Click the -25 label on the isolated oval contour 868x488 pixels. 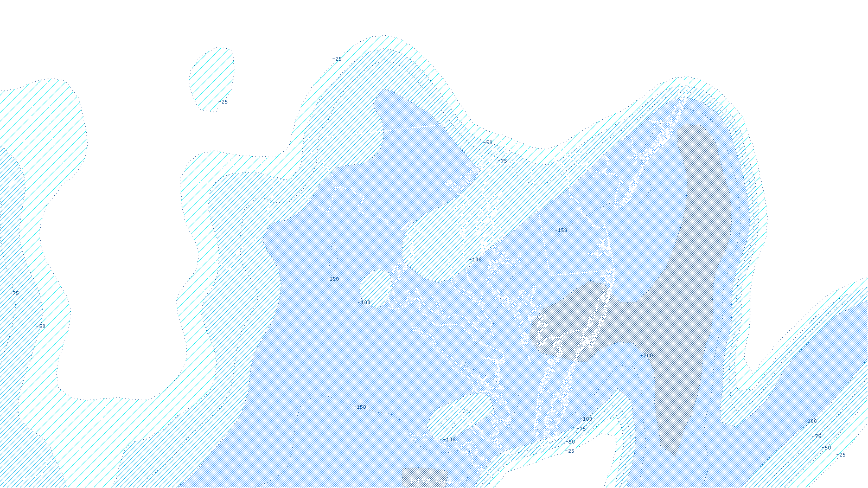tap(223, 102)
